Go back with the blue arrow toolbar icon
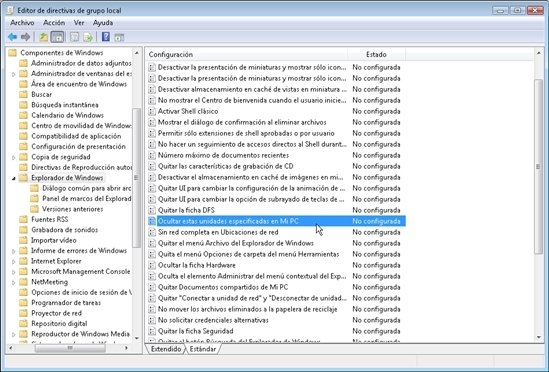549x372 pixels. (13, 37)
